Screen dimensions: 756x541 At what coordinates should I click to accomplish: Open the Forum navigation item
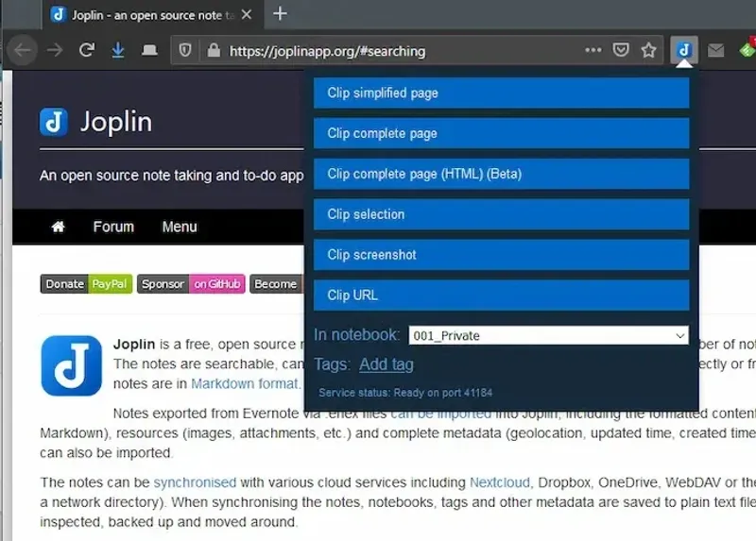pos(113,227)
